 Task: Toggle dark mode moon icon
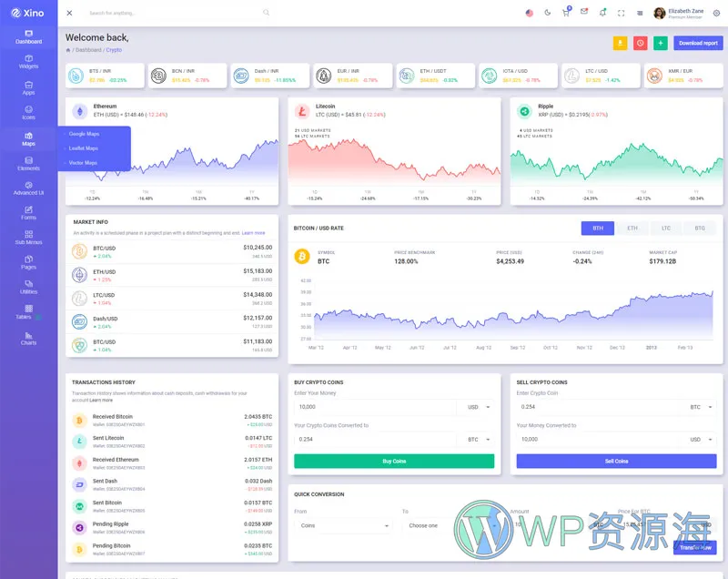(548, 13)
